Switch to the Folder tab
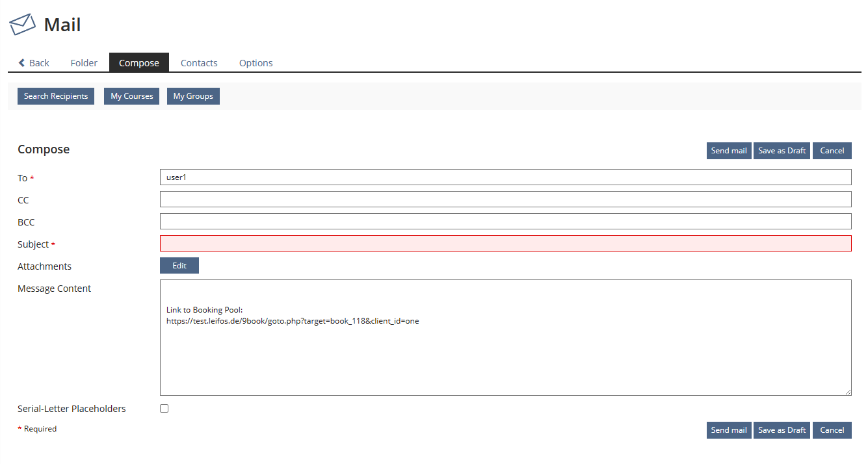Image resolution: width=868 pixels, height=464 pixels. tap(84, 63)
